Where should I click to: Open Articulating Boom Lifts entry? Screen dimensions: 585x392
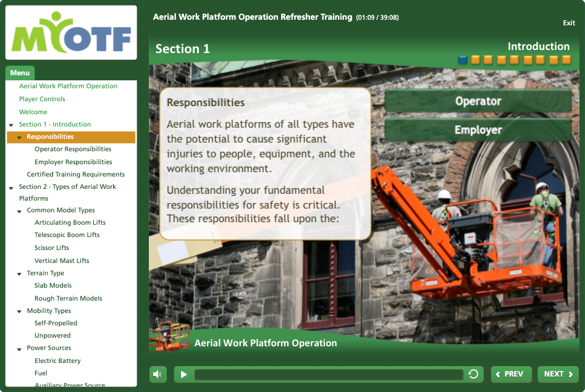[x=70, y=222]
